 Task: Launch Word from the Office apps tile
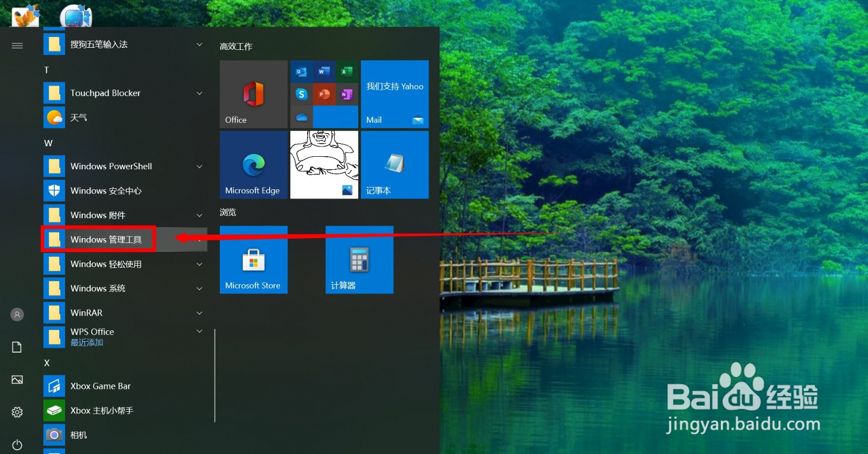tap(324, 72)
